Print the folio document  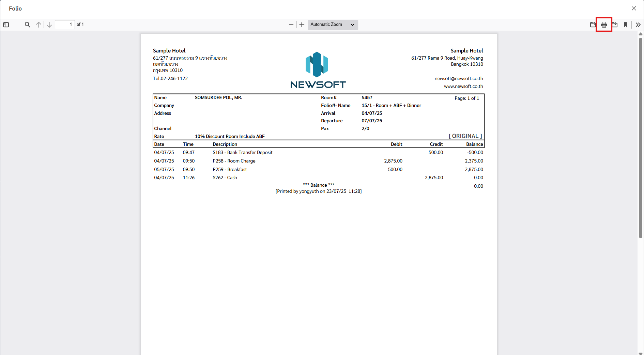point(604,25)
